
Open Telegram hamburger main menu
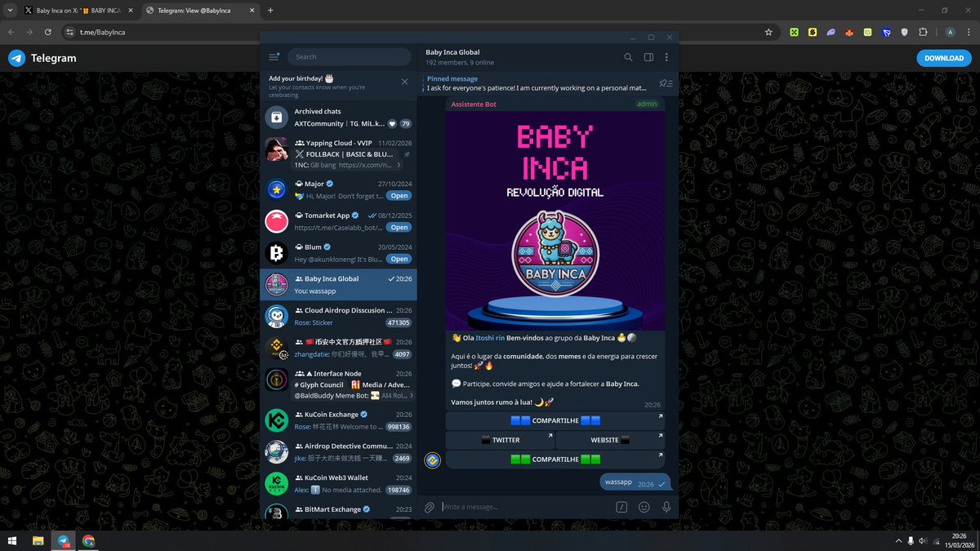274,57
